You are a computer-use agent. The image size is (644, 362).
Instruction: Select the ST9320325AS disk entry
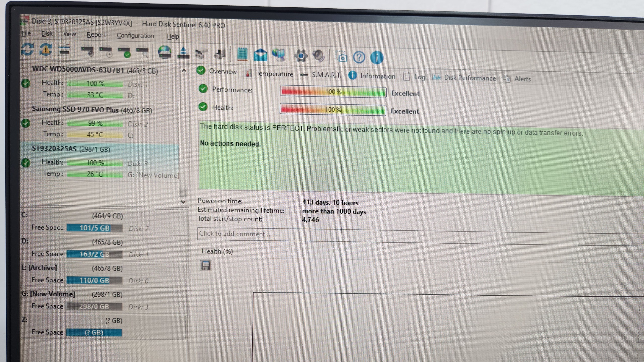click(x=100, y=162)
